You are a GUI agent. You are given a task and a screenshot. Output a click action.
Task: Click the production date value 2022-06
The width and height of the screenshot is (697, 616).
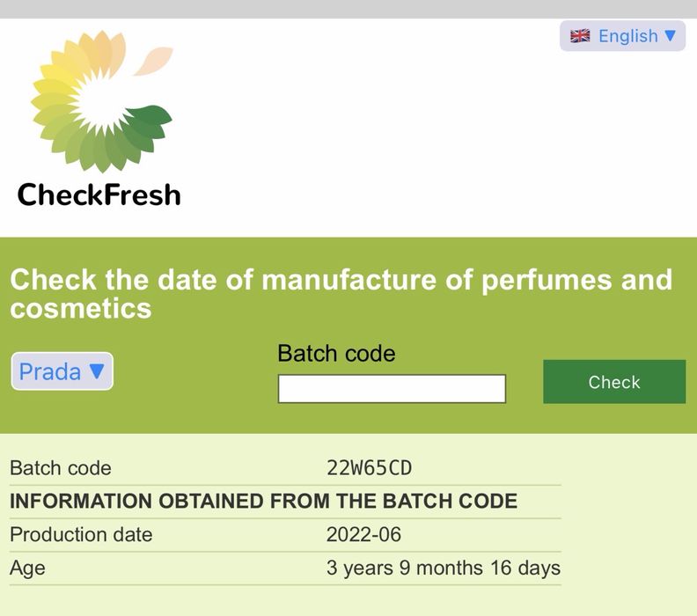[363, 534]
